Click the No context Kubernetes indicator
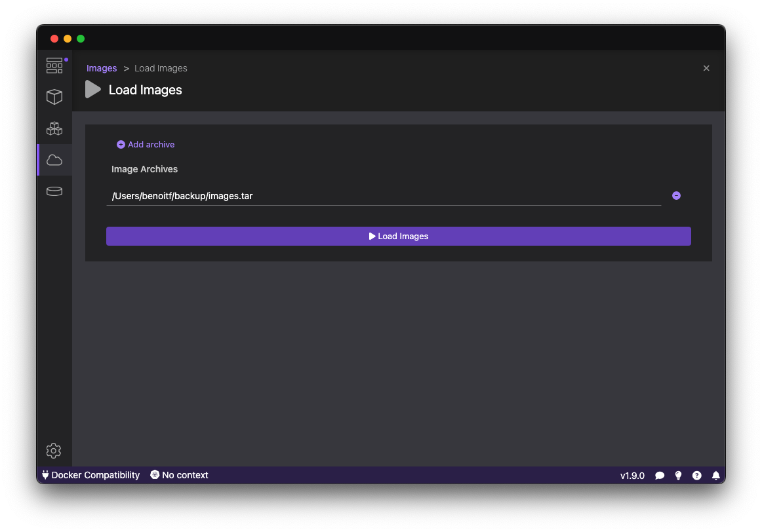The image size is (762, 532). [179, 475]
